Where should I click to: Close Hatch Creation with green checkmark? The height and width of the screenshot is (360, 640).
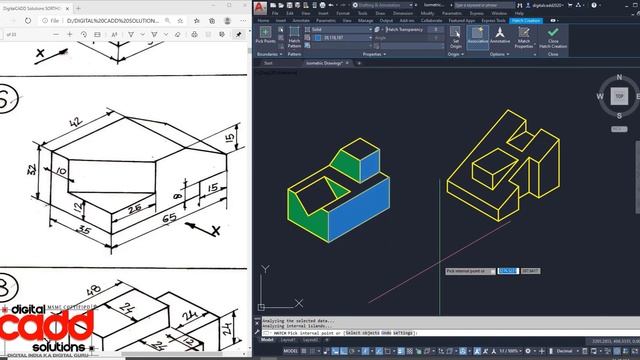click(x=553, y=37)
